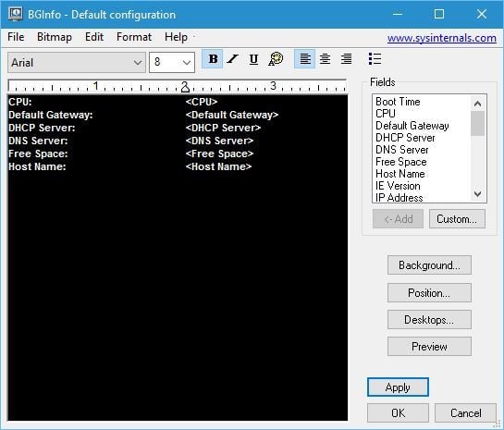Open the Position... settings
The width and height of the screenshot is (504, 430).
(x=429, y=293)
